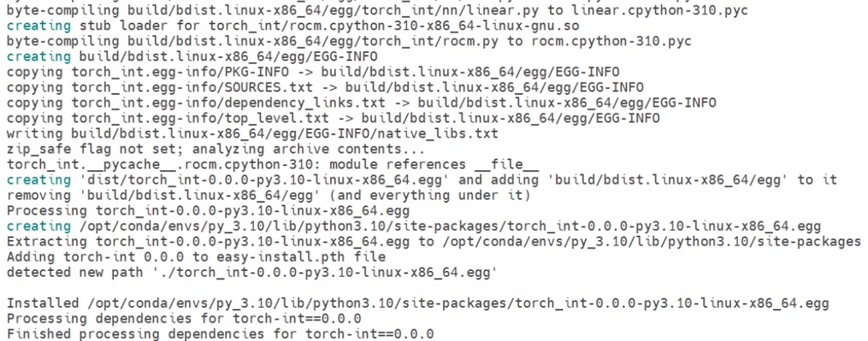Click 'Adding torch-int 0.0.0 to easy-install.pth' line
This screenshot has width=868, height=341.
pos(196,257)
